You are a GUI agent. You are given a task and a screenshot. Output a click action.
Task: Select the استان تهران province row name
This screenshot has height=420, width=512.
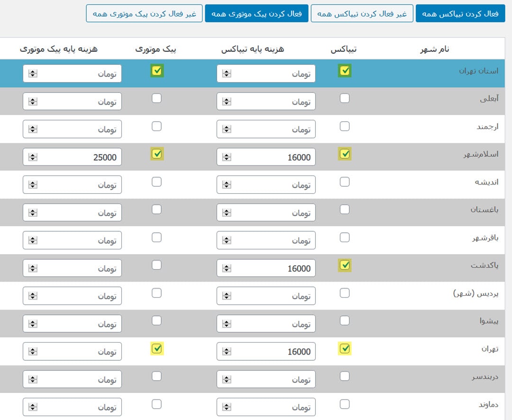478,71
